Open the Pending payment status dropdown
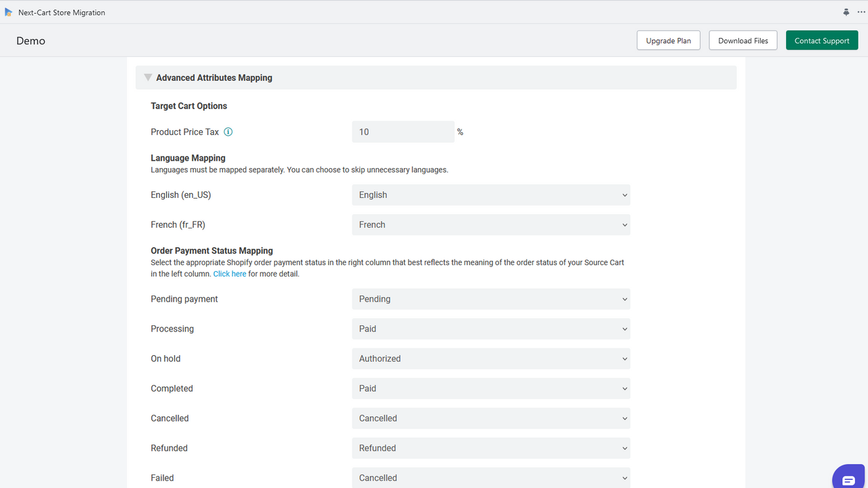The height and width of the screenshot is (488, 868). pyautogui.click(x=490, y=299)
